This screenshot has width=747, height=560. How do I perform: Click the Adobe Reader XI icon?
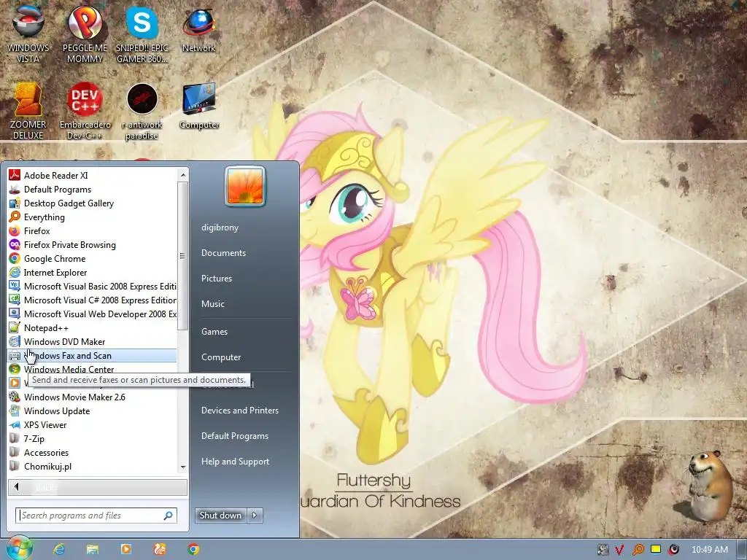(15, 175)
